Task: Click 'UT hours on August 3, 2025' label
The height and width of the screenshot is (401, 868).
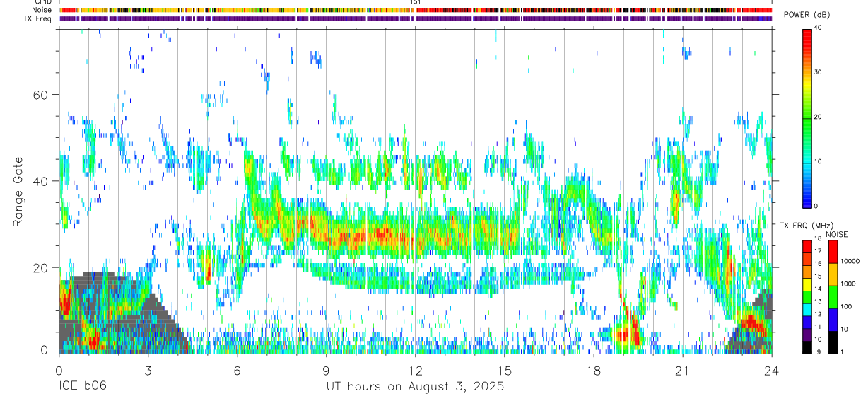Action: click(415, 387)
